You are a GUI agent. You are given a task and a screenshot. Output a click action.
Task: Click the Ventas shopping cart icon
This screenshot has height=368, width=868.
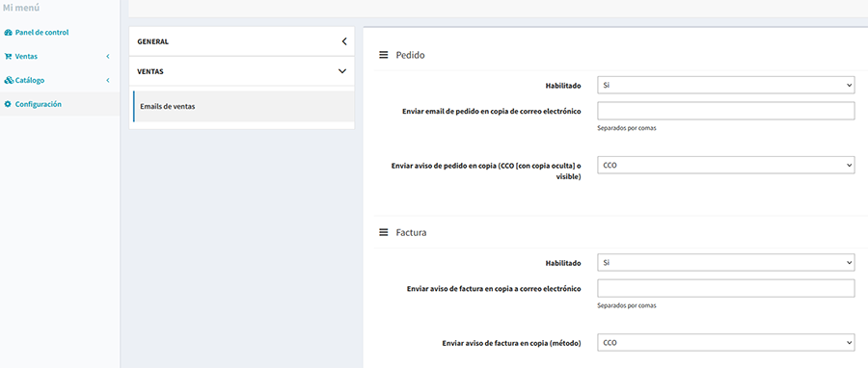tap(8, 57)
